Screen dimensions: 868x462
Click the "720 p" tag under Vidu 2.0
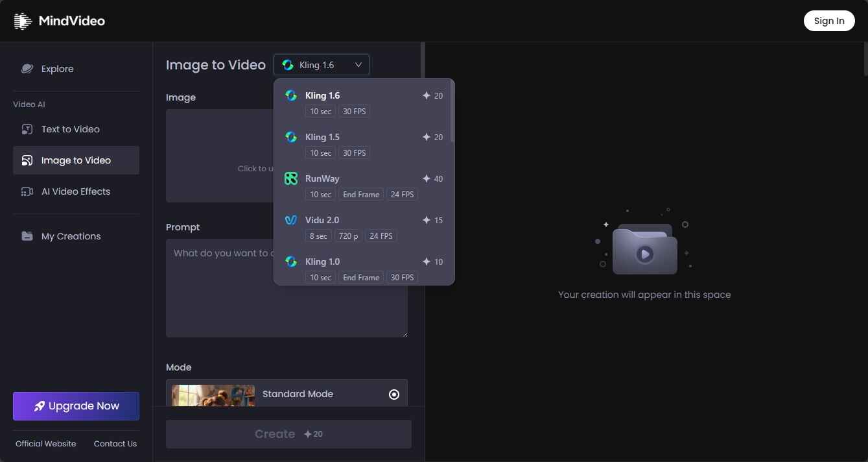tap(348, 236)
